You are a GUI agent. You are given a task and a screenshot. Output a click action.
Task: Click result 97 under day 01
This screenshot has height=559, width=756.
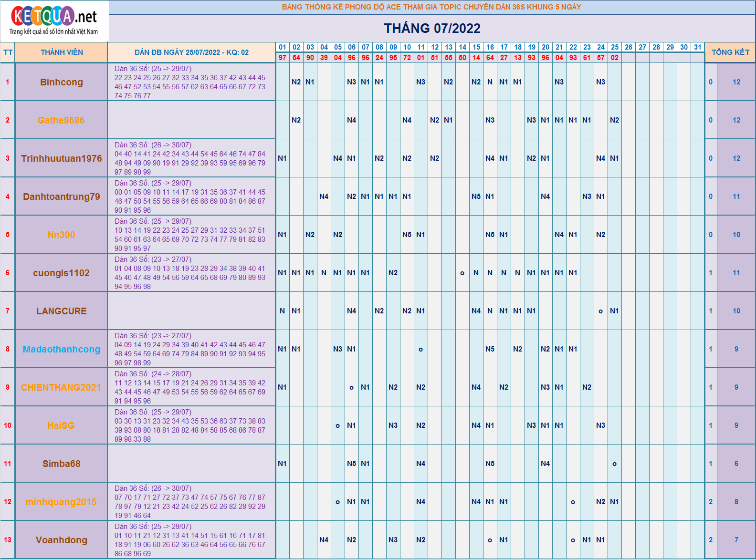click(283, 58)
